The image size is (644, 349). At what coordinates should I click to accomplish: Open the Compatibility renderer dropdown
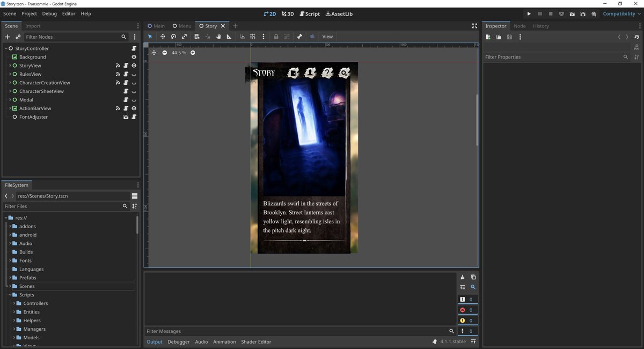621,14
